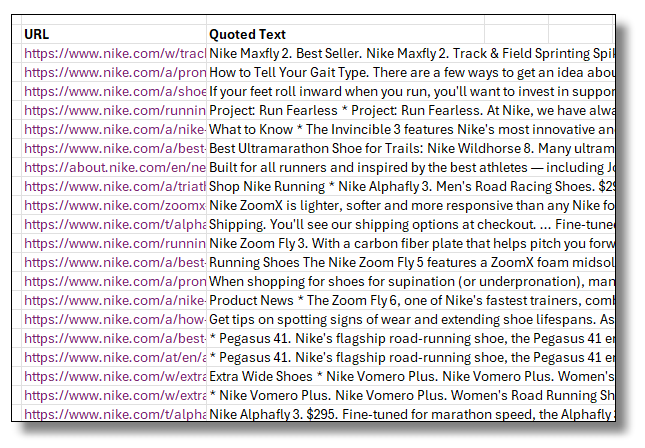Select the Nike Zoom Fly 3 carbon fiber cell
Screen dimensions: 645x448
point(410,243)
